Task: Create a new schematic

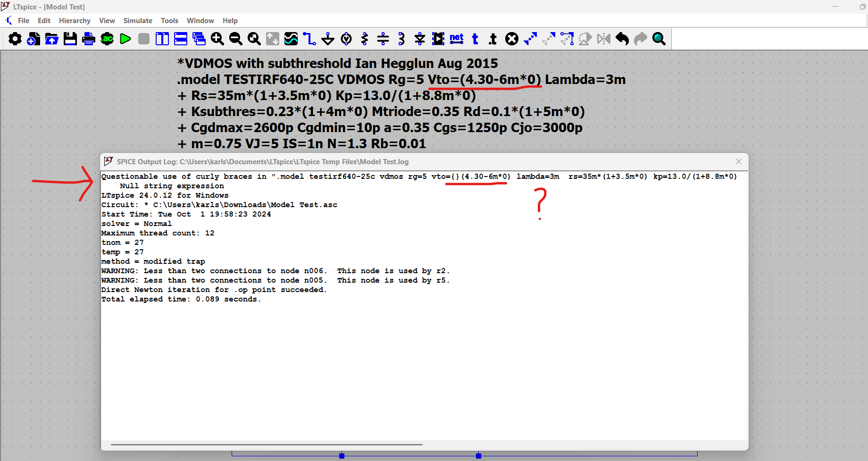Action: [33, 39]
